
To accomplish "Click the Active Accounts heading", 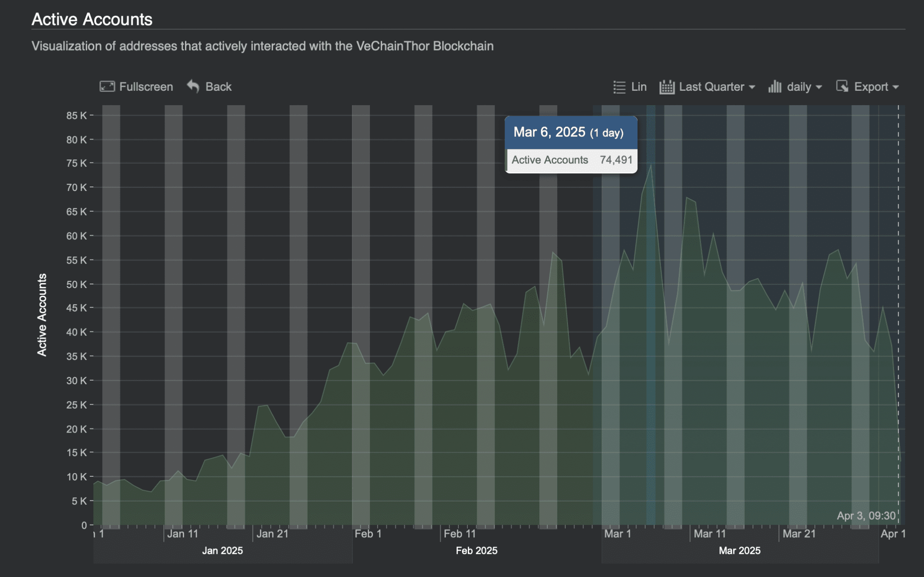I will [x=92, y=19].
